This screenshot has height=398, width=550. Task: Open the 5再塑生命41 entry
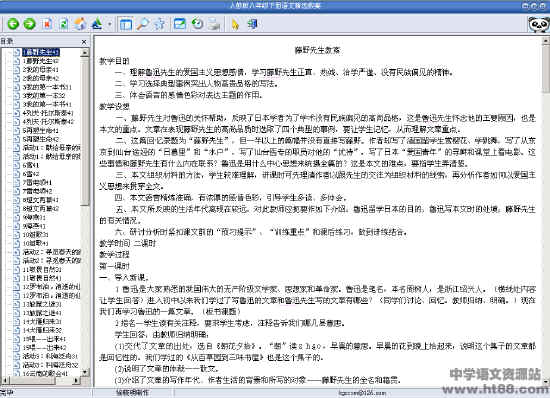pos(41,130)
